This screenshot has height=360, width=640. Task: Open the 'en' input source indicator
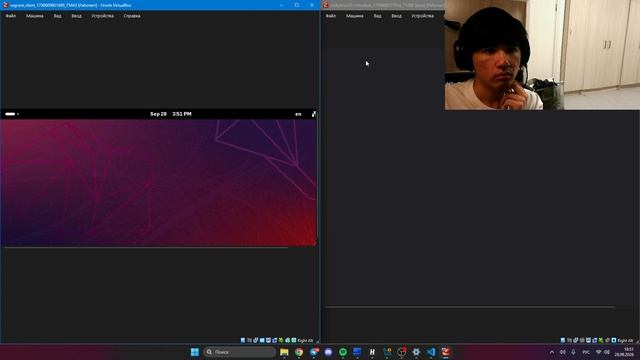point(298,114)
